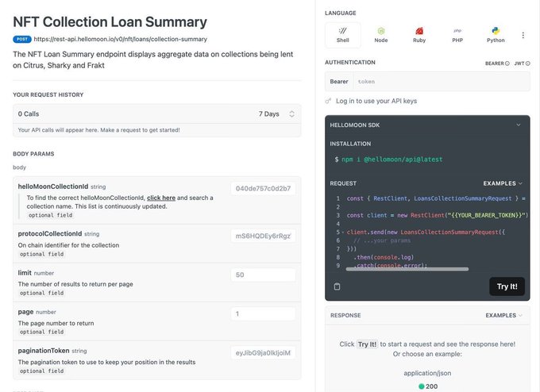Click the 'application/json' label
This screenshot has height=392, width=540.
(427, 373)
